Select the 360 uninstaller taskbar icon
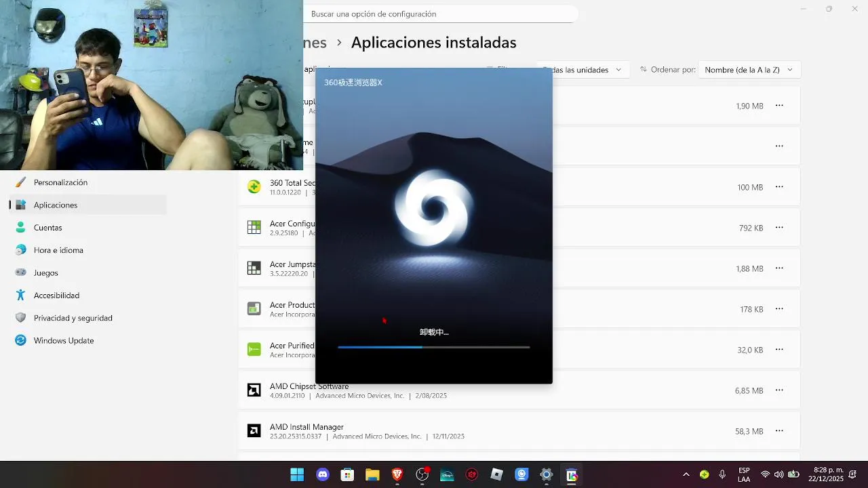868x488 pixels. point(572,474)
